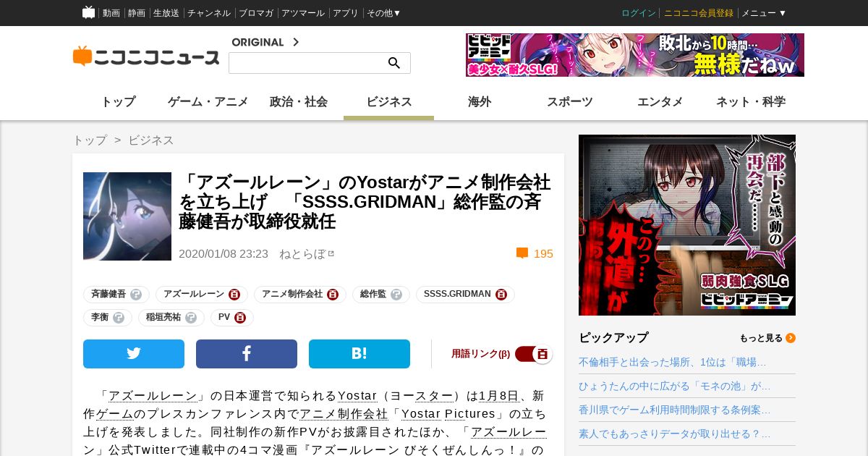868x456 pixels.
Task: Click the ログイン link
Action: [639, 13]
